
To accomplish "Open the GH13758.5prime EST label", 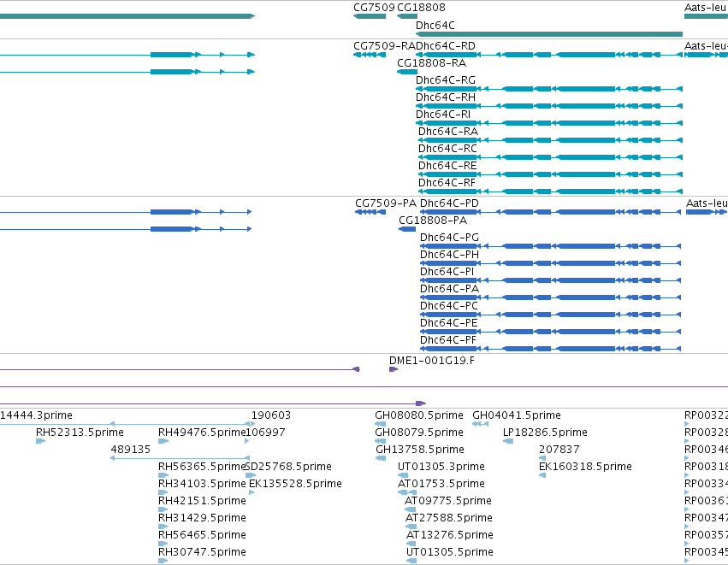I will point(420,450).
